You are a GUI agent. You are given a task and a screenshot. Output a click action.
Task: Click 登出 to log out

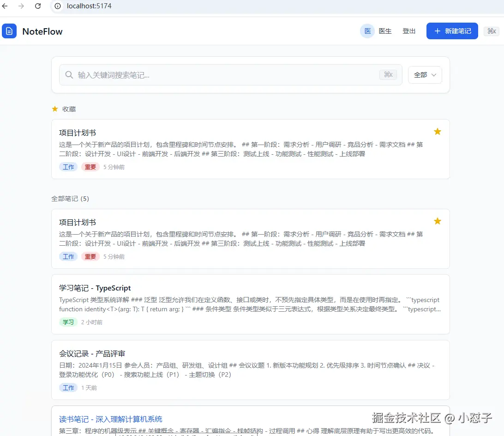pos(409,31)
